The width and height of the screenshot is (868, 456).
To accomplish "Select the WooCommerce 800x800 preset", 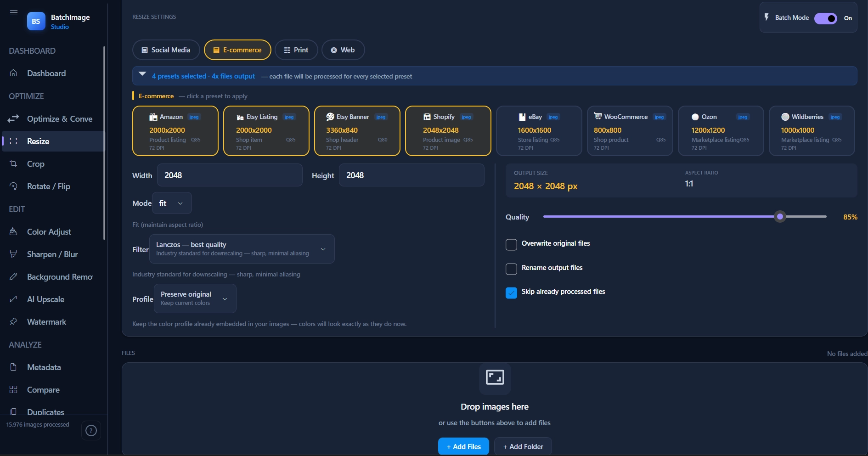I will click(x=630, y=131).
